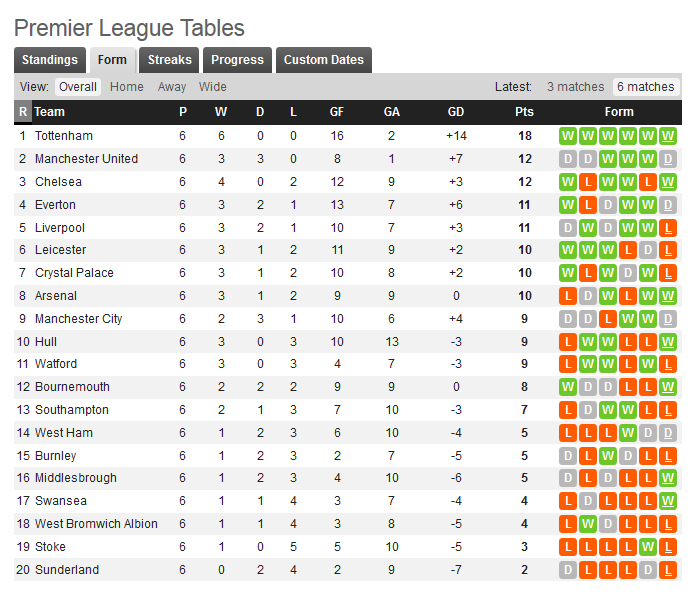Viewport: 697px width, 600px height.
Task: Open the Streaks tab
Action: (x=169, y=60)
